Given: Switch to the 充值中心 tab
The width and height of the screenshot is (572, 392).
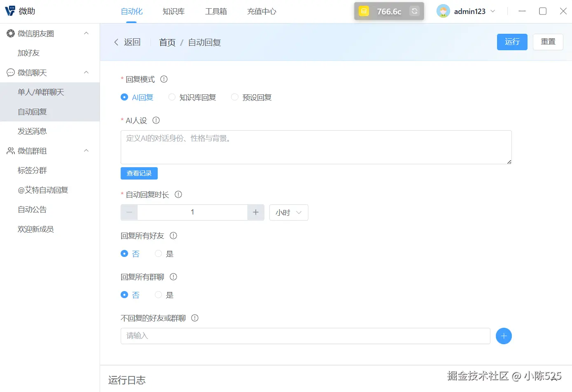Looking at the screenshot, I should pos(262,11).
